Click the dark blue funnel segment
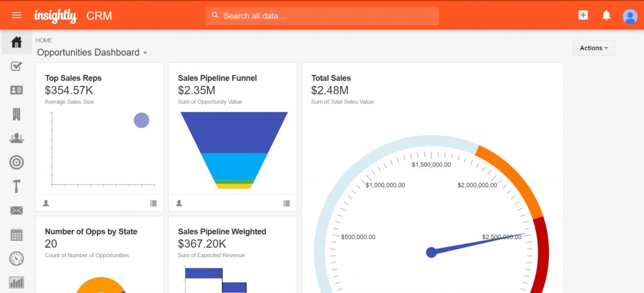 pyautogui.click(x=234, y=132)
